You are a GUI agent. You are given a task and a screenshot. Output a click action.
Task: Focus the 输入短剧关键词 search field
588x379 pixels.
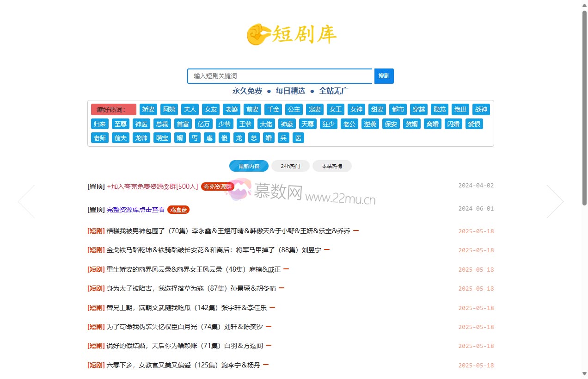[279, 76]
